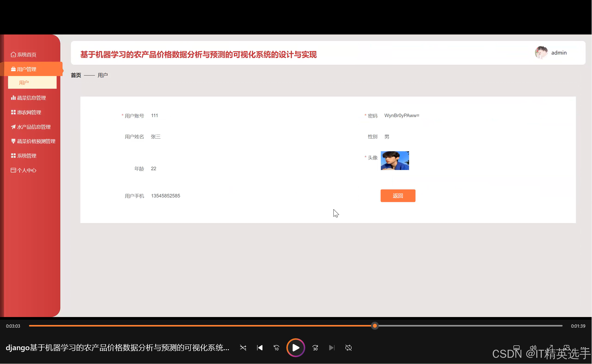
Task: Click the gender value 男
Action: [386, 137]
